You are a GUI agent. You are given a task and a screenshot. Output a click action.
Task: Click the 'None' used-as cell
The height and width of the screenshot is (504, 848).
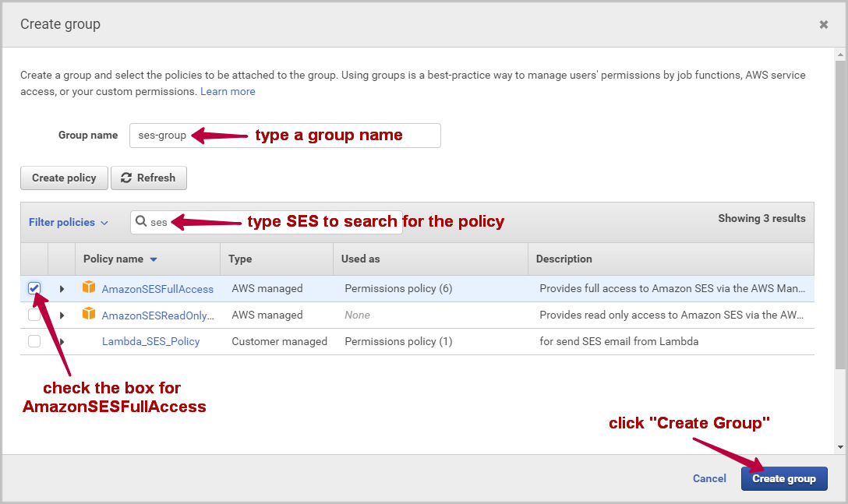[358, 315]
